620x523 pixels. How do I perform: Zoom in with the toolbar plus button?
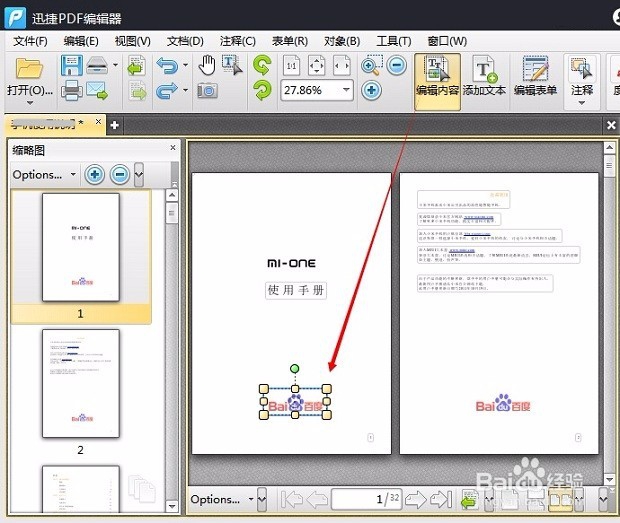371,90
